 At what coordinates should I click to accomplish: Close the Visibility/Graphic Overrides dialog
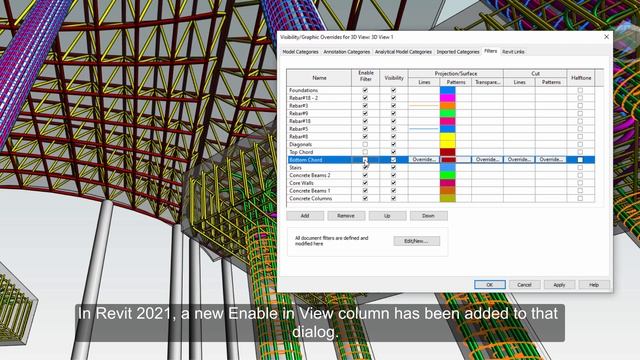click(606, 37)
